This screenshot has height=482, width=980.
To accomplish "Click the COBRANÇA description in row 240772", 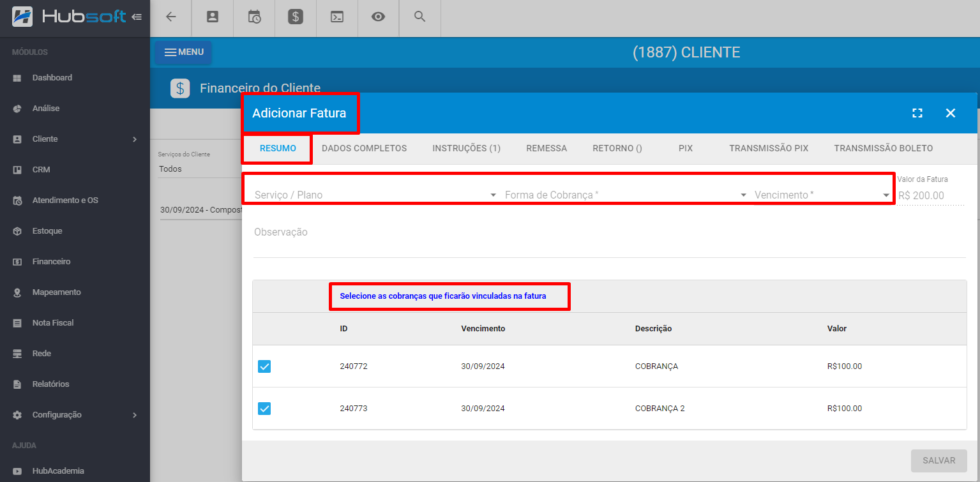I will point(656,366).
